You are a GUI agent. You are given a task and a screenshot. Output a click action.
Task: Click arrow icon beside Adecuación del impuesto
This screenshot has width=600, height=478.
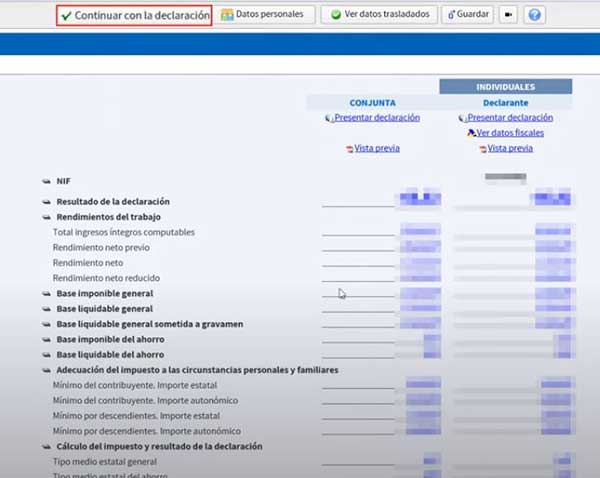tap(46, 370)
